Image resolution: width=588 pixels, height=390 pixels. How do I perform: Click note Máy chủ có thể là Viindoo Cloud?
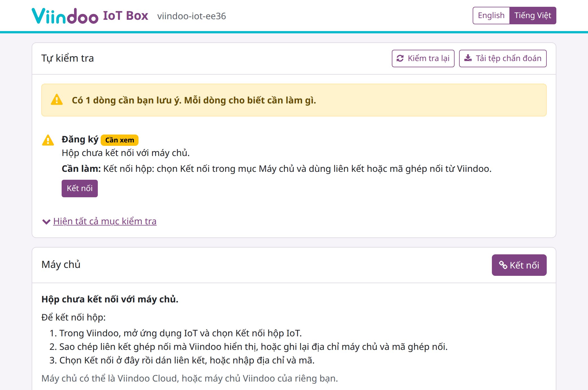coord(190,378)
